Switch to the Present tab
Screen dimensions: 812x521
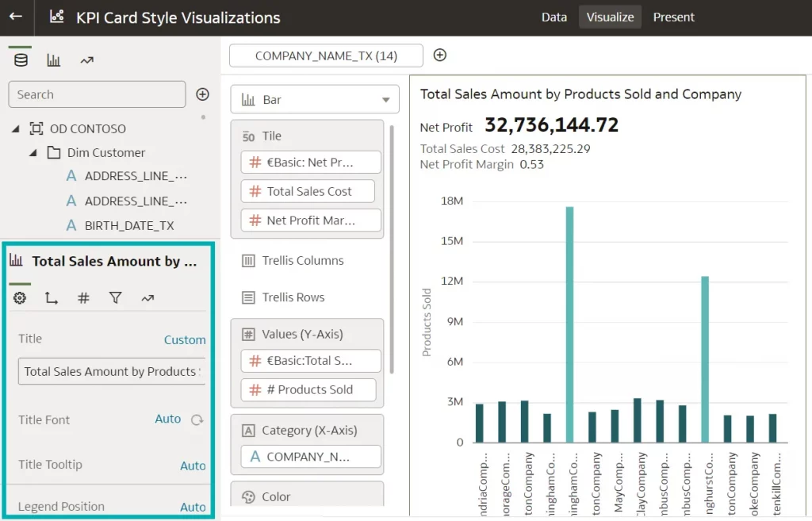pyautogui.click(x=673, y=17)
